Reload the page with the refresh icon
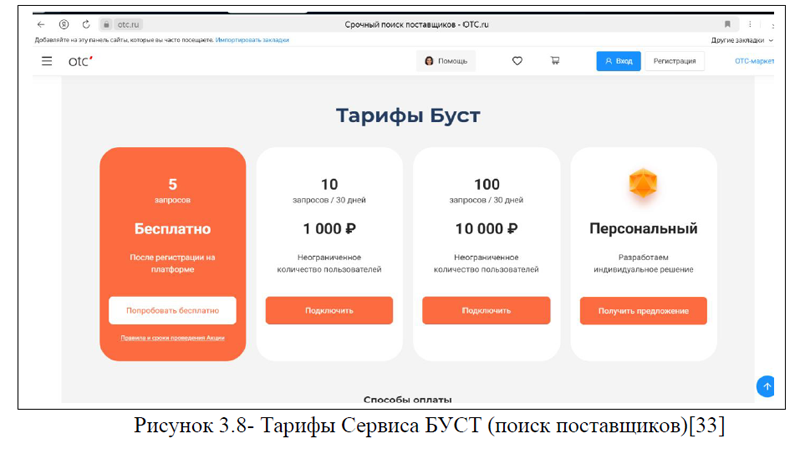Viewport: 800px width, 454px height. pos(86,24)
